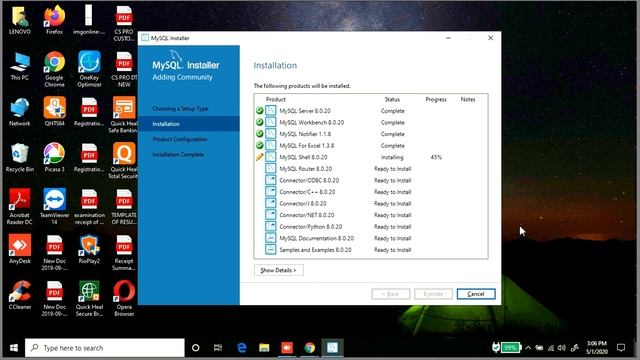
Task: Open the clock showing 3:06 PM
Action: click(597, 347)
